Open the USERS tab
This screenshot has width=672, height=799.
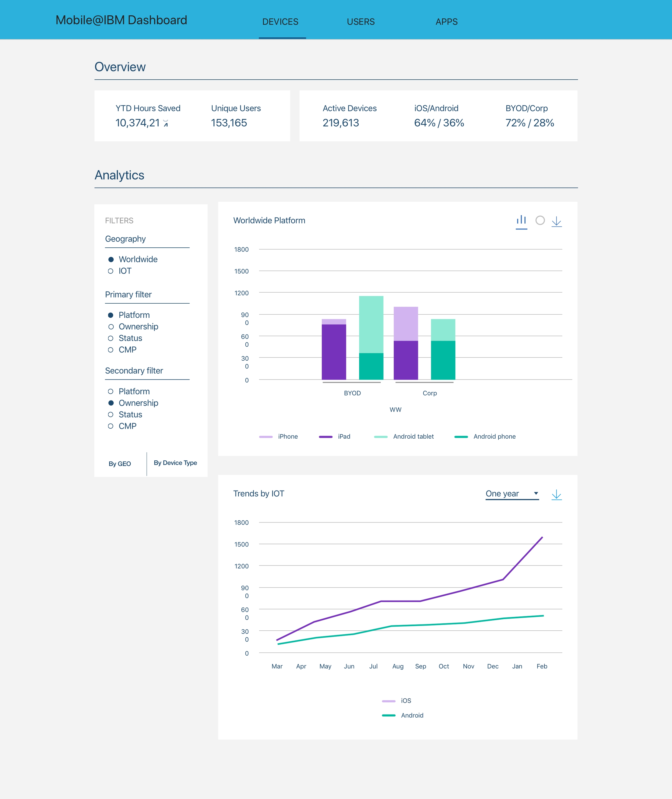[x=360, y=22]
